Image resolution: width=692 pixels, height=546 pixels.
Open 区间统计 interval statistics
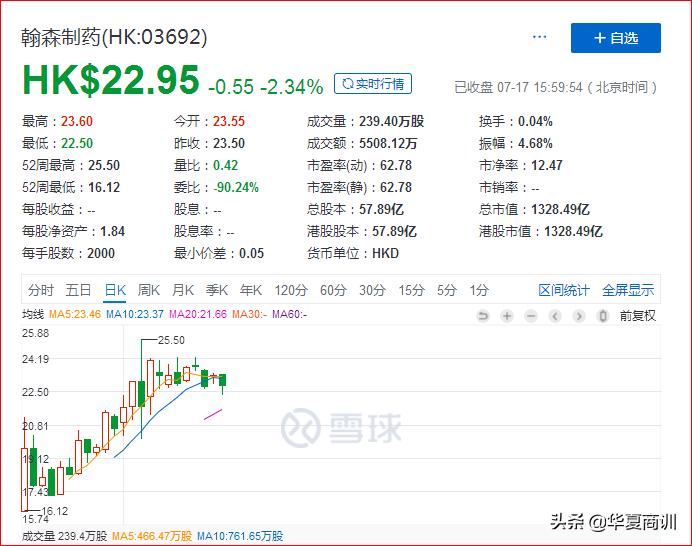point(564,290)
